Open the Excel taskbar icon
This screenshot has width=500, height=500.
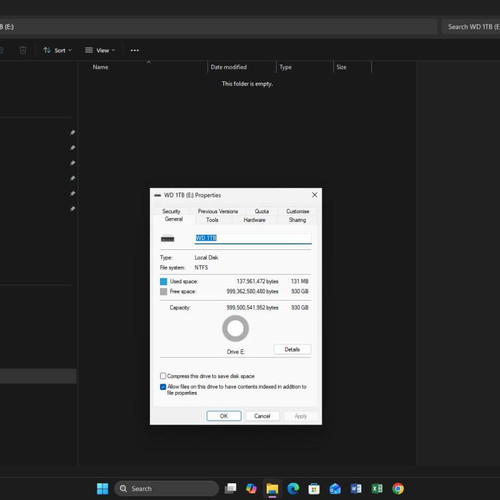pos(377,489)
